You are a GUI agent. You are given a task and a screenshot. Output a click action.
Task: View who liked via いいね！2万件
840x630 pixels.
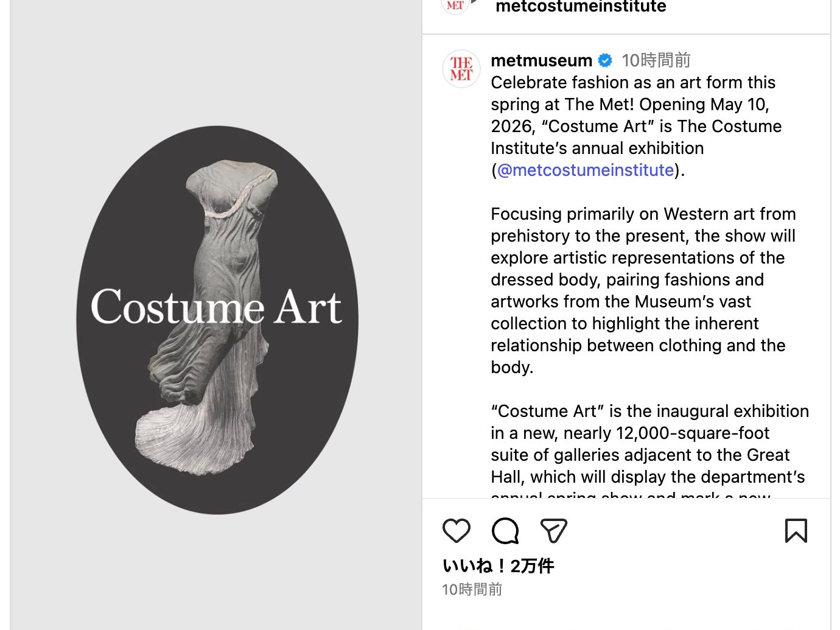coord(498,566)
